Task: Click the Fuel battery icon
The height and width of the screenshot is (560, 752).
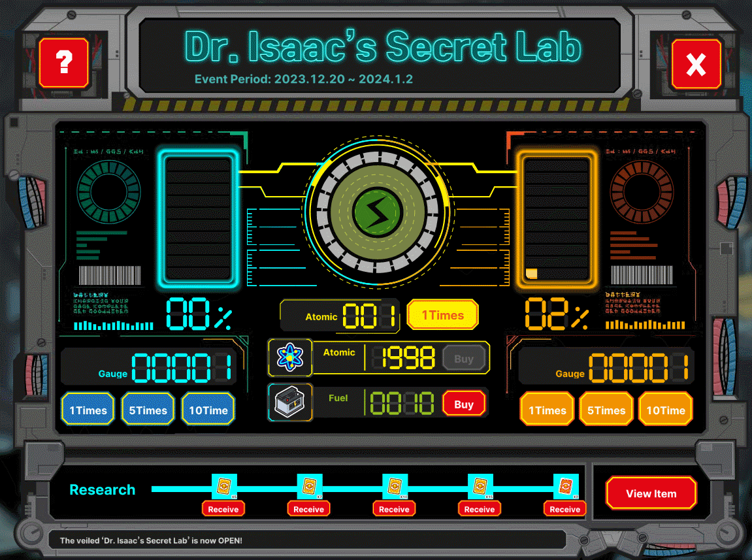Action: click(x=290, y=403)
